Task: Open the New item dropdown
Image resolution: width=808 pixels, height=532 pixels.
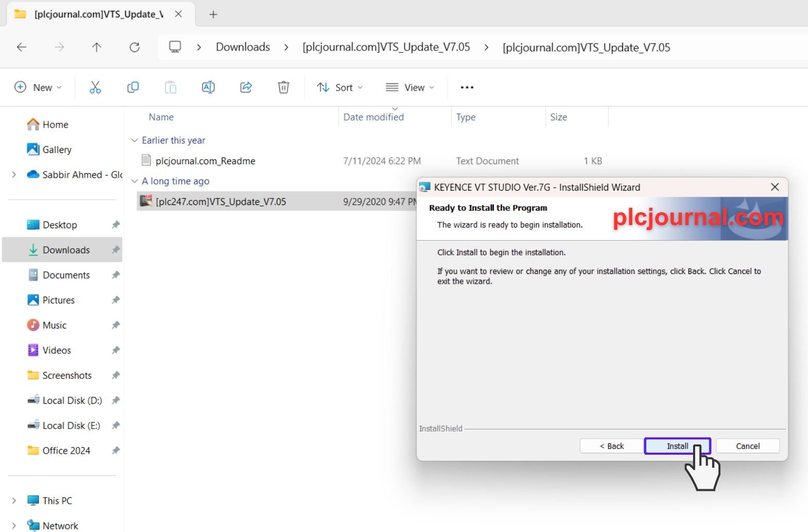Action: click(x=38, y=88)
